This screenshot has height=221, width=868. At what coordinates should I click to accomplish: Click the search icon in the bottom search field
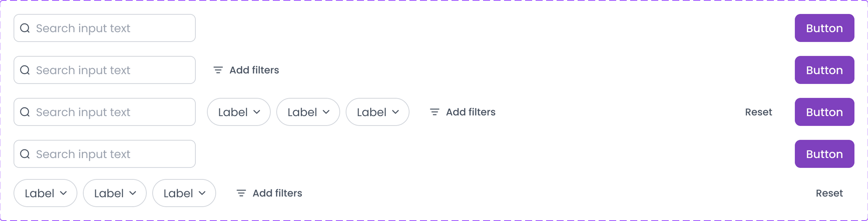click(25, 154)
